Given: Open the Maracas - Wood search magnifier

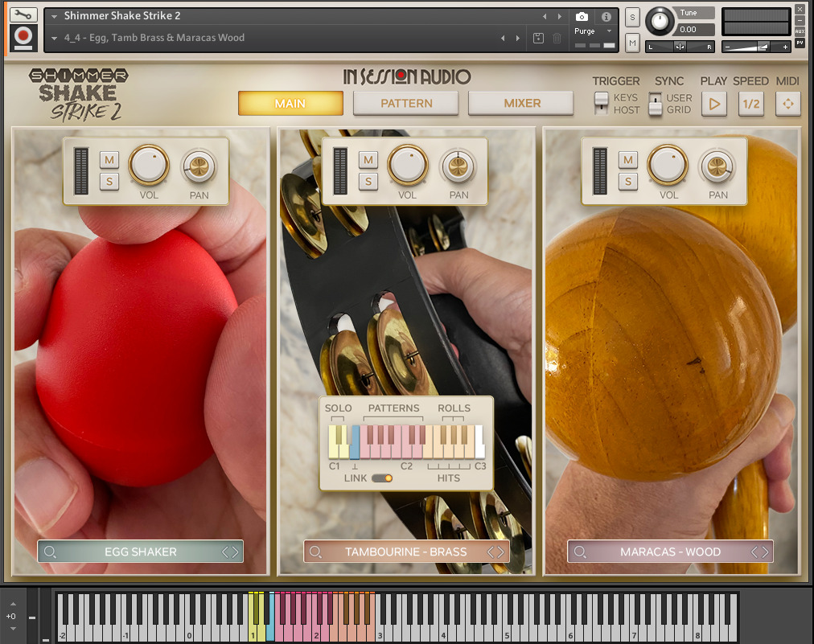Looking at the screenshot, I should [x=581, y=552].
